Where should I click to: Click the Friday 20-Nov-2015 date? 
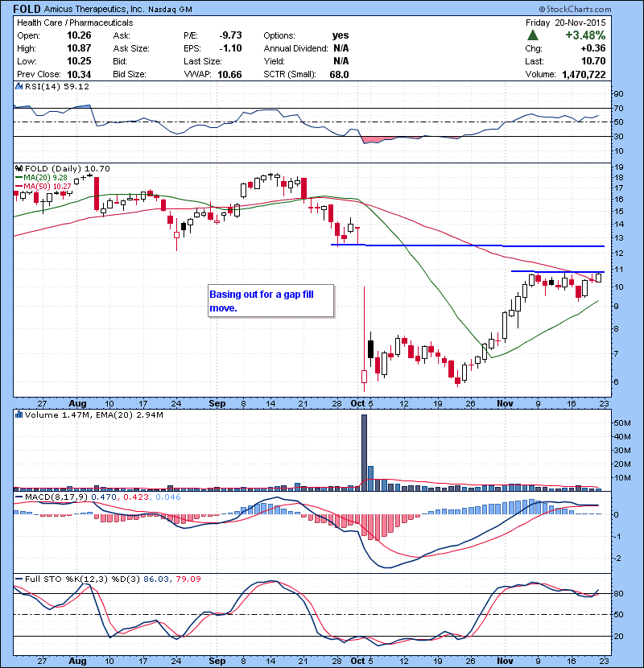tap(565, 23)
